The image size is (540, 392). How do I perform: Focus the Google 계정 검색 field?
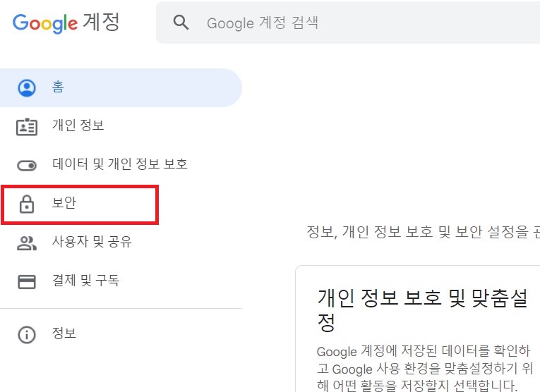pos(348,23)
